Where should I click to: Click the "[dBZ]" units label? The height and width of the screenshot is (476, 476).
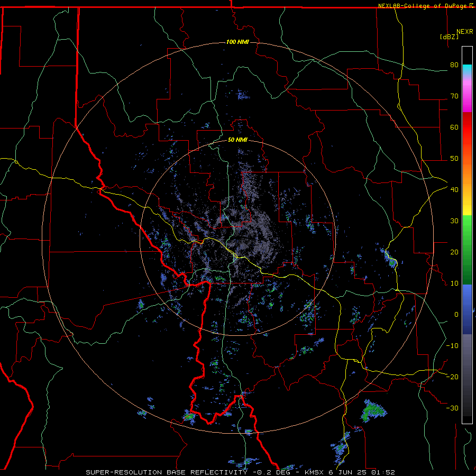tap(449, 36)
